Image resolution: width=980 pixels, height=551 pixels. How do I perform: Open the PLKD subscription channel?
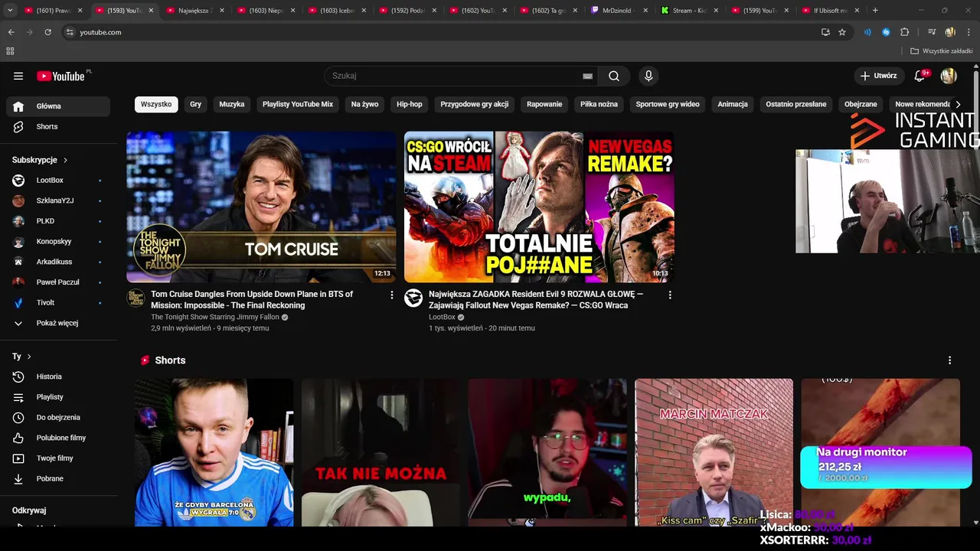click(58, 221)
